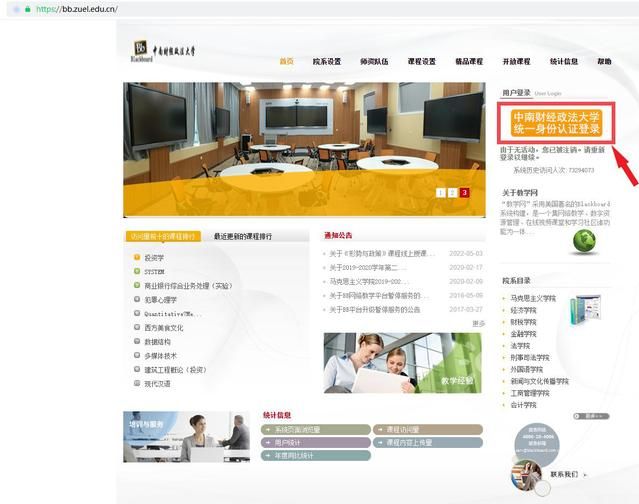Switch to carousel slide 1
Image resolution: width=639 pixels, height=504 pixels.
pos(439,192)
